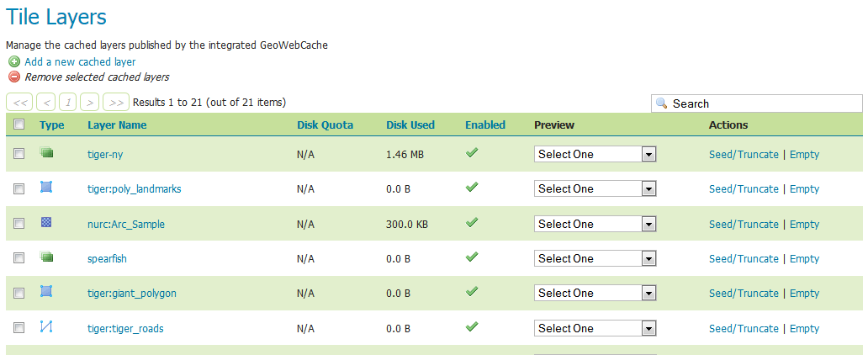
Task: Go to the last page button
Action: 115,103
